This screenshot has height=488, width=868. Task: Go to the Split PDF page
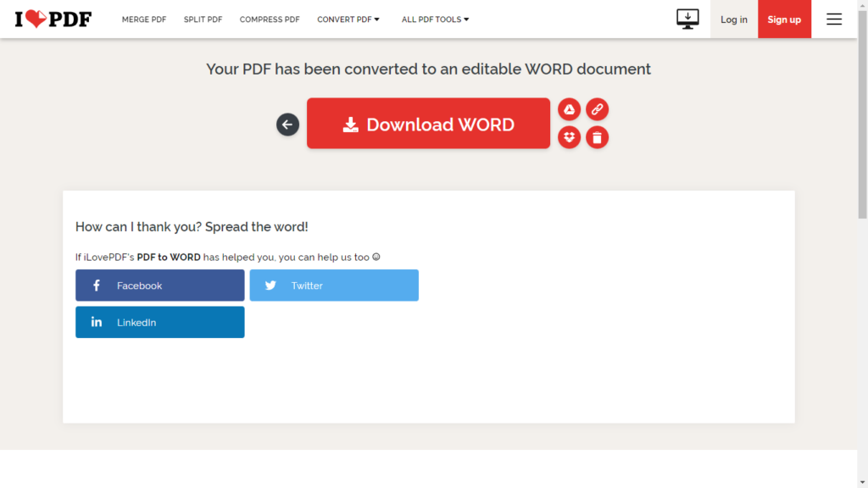[x=203, y=19]
